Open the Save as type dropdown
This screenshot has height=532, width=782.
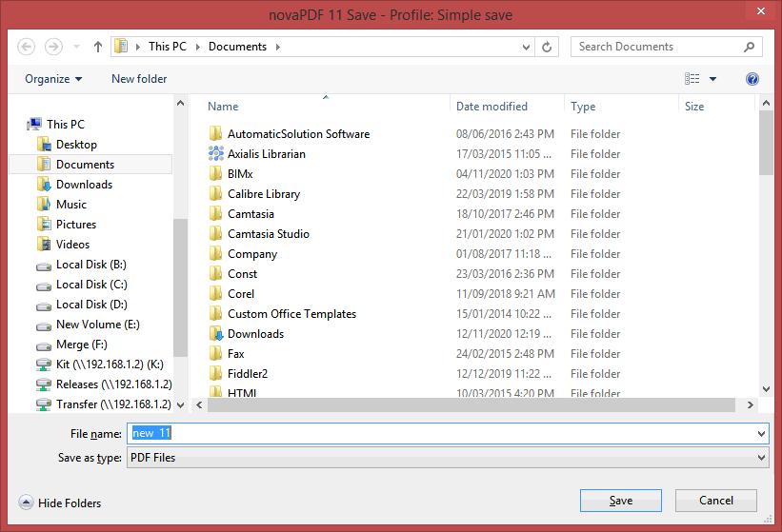pos(448,457)
